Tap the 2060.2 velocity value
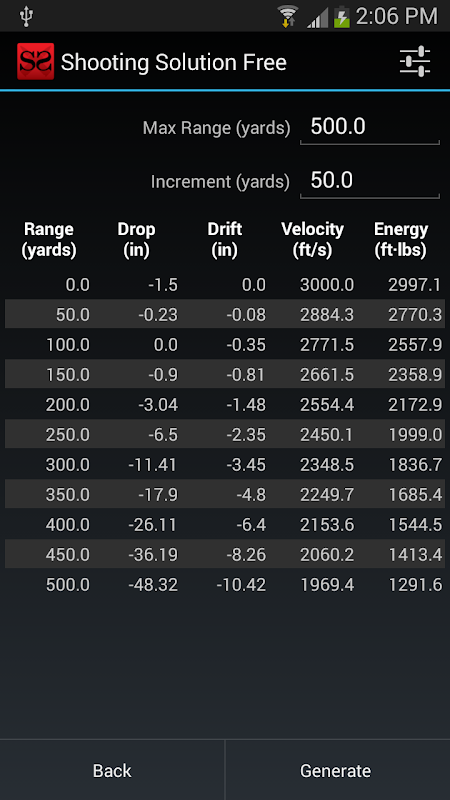The height and width of the screenshot is (800, 450). (x=327, y=555)
